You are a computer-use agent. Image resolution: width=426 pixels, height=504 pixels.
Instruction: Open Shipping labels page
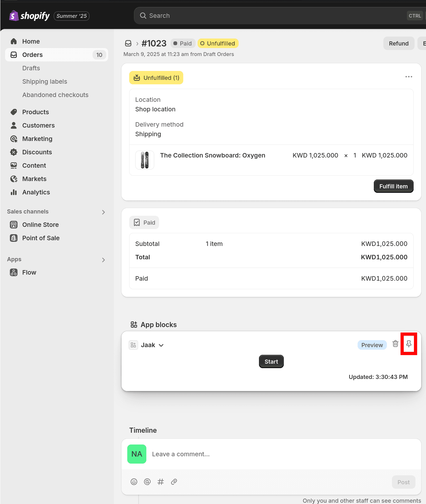pyautogui.click(x=45, y=81)
